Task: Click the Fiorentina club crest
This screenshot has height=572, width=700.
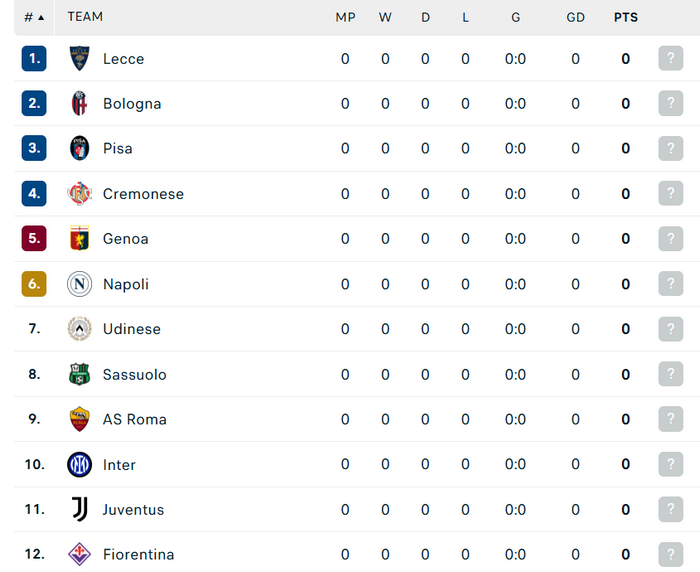Action: pos(79,554)
